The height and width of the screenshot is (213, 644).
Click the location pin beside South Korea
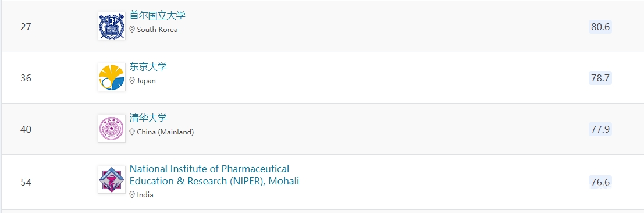[132, 30]
